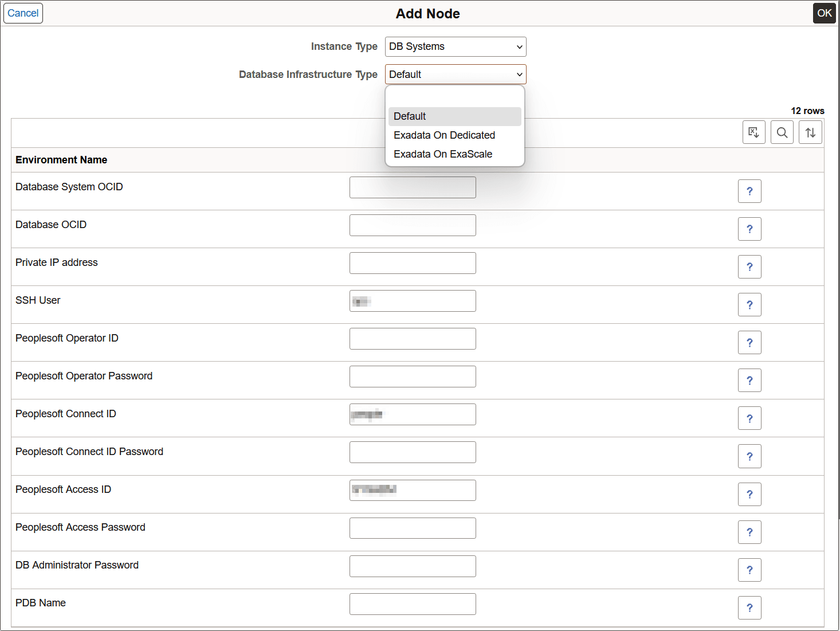Click the OK button

pyautogui.click(x=824, y=13)
